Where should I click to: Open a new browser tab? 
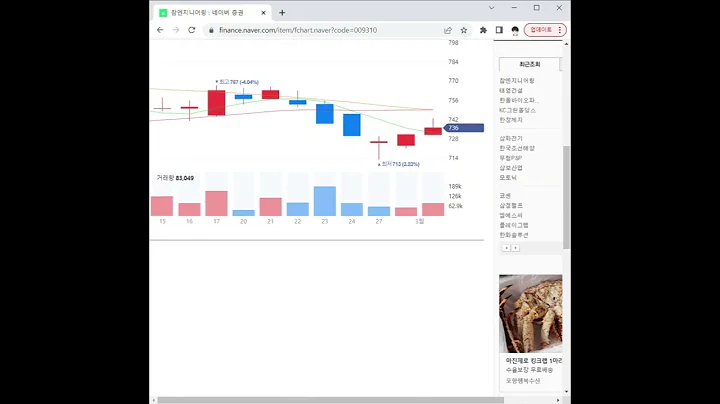(x=282, y=13)
